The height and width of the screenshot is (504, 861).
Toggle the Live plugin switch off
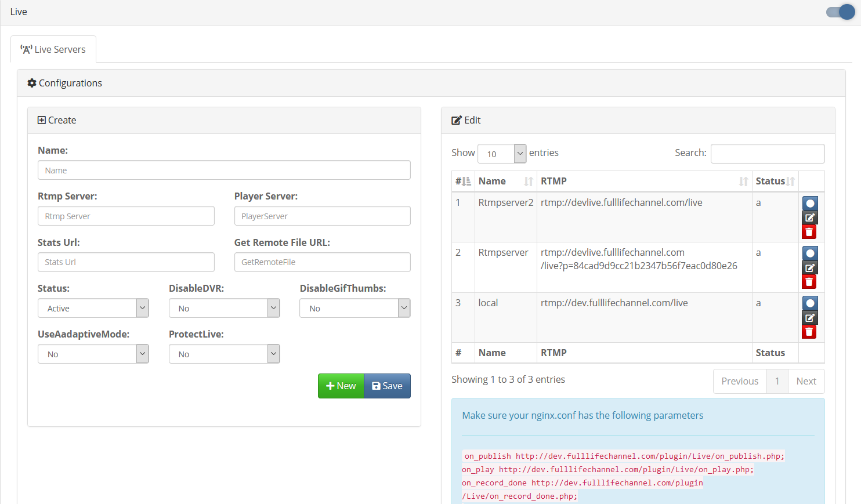pyautogui.click(x=840, y=12)
